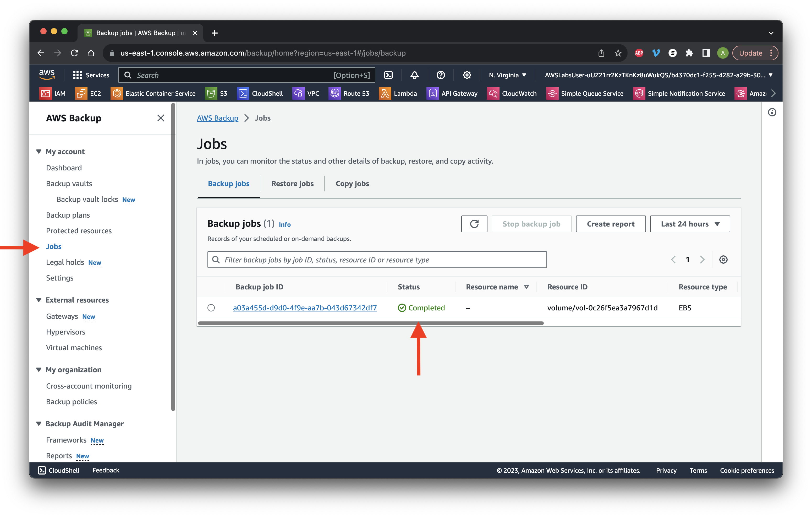Collapse the My organization section
The height and width of the screenshot is (517, 812).
39,369
